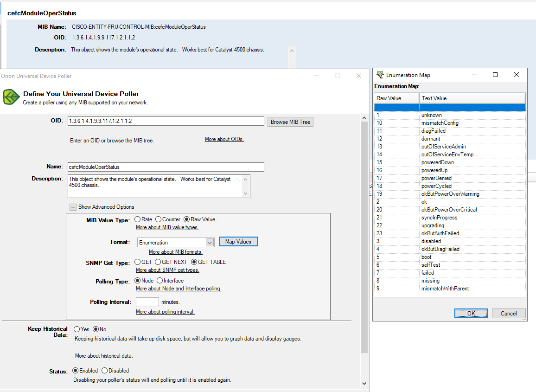Choose GET as SNMP get type

(137, 262)
